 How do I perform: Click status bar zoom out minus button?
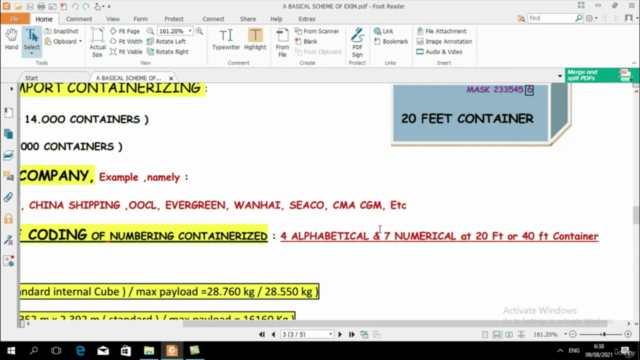point(573,334)
